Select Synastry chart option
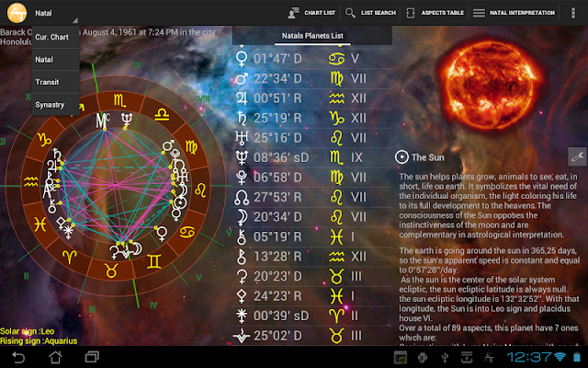Image resolution: width=588 pixels, height=368 pixels. pyautogui.click(x=55, y=105)
